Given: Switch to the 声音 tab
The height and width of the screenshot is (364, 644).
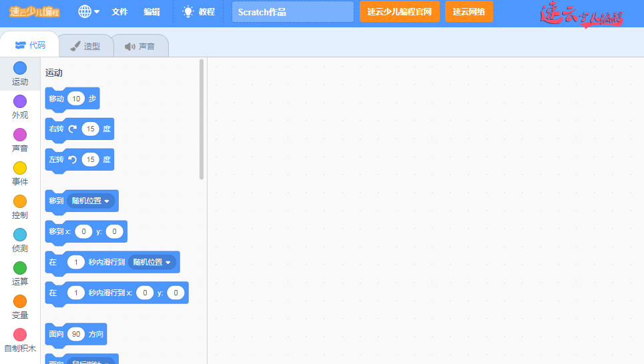Looking at the screenshot, I should [x=140, y=46].
